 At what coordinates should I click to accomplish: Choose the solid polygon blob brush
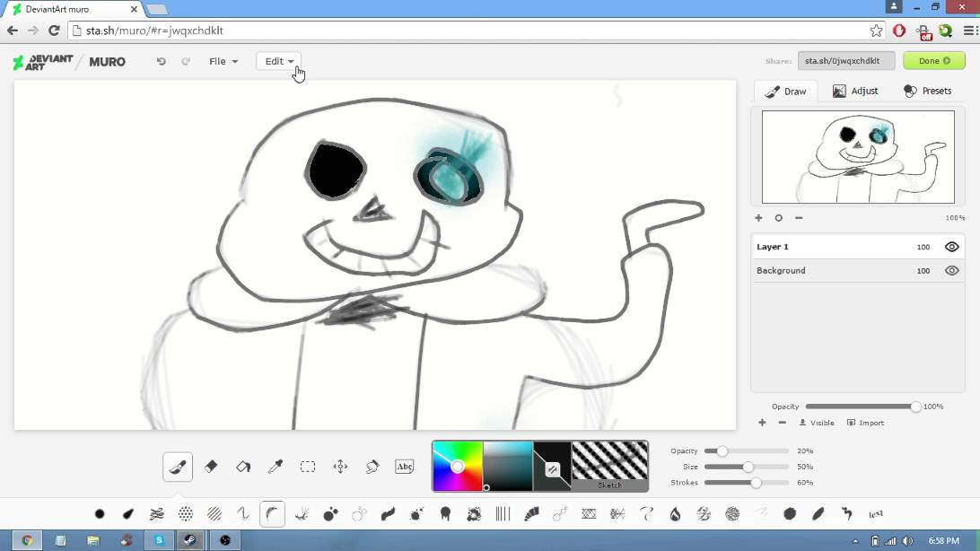pyautogui.click(x=790, y=514)
